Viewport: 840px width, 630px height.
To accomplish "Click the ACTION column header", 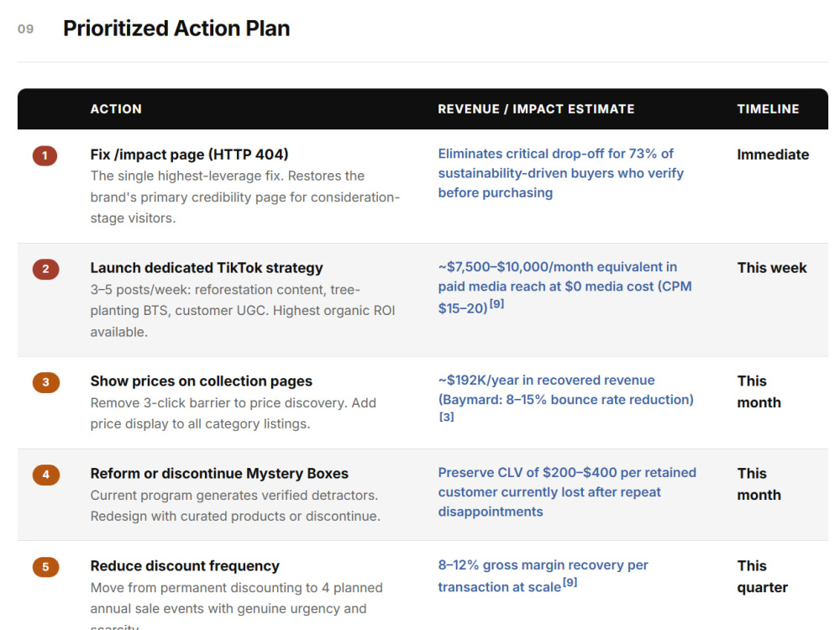I will click(116, 108).
